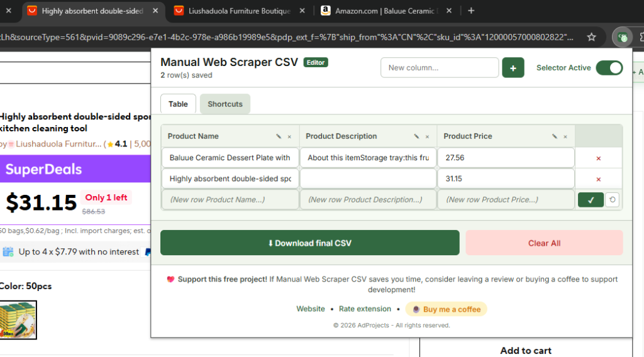Open the Shortcuts tab
644x357 pixels.
click(x=225, y=104)
